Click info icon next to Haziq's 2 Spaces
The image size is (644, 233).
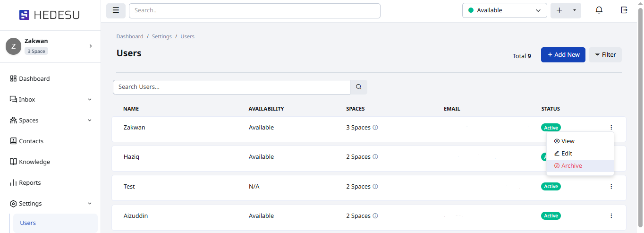point(375,157)
